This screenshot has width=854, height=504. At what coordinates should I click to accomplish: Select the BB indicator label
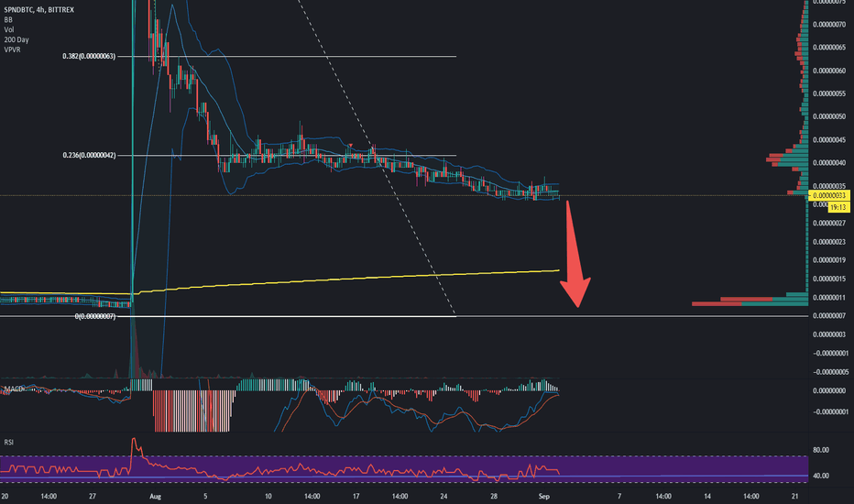[x=8, y=19]
